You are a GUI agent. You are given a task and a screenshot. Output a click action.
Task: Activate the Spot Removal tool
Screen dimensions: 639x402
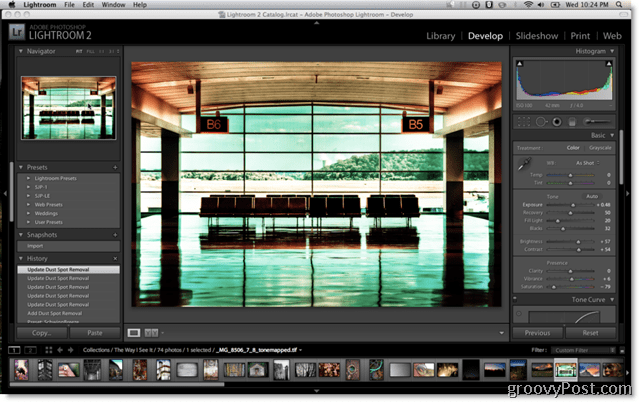click(x=541, y=121)
